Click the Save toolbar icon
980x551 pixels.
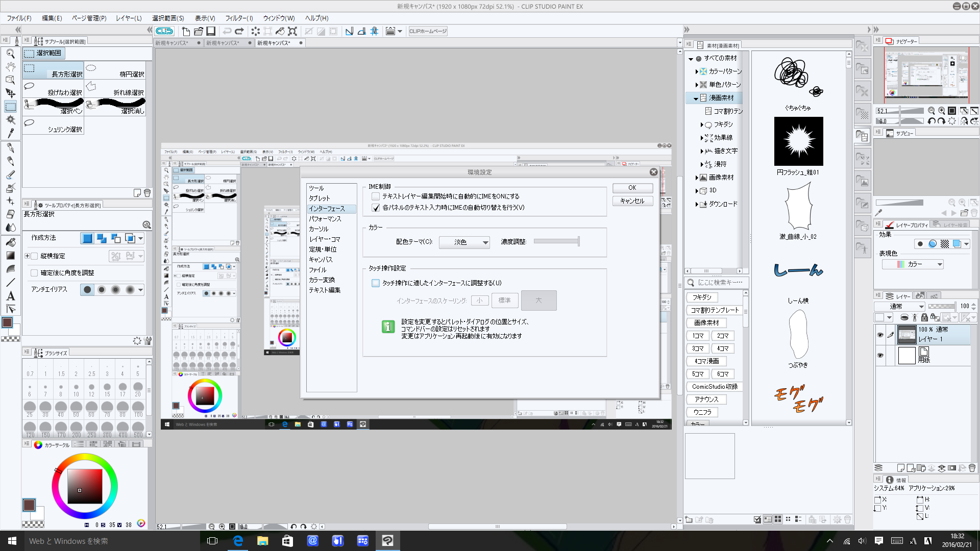pyautogui.click(x=211, y=31)
